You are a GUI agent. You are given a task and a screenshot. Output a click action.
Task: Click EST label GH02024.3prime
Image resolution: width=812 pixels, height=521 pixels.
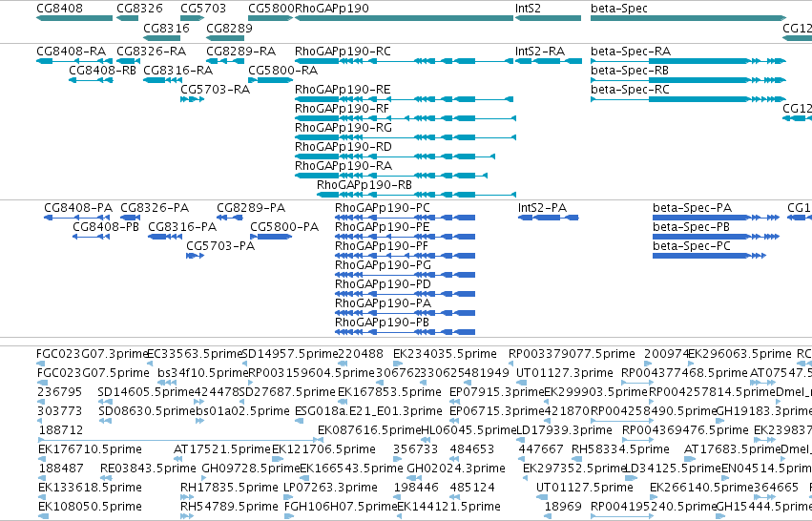click(456, 469)
